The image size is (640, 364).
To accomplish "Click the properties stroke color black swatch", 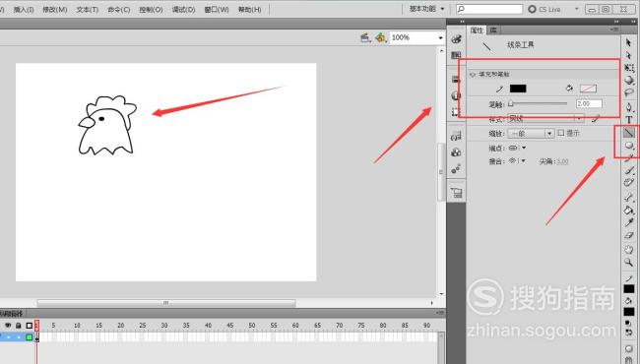I will (518, 89).
